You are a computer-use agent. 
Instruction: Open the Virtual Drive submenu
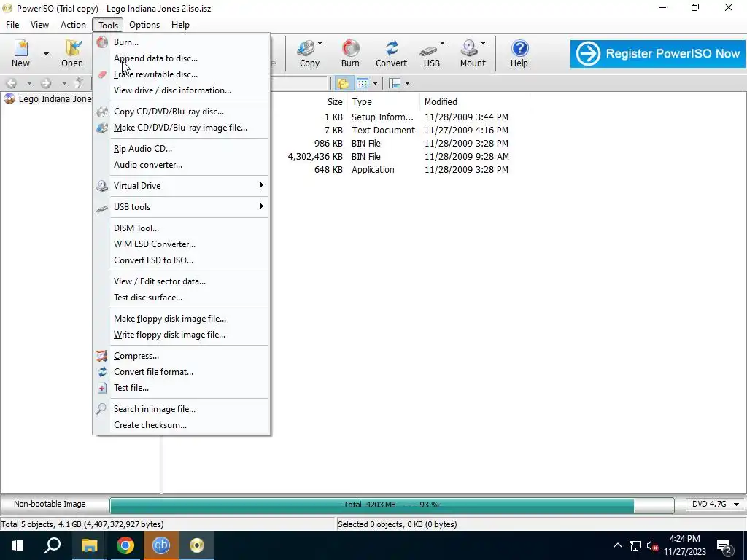coord(182,186)
